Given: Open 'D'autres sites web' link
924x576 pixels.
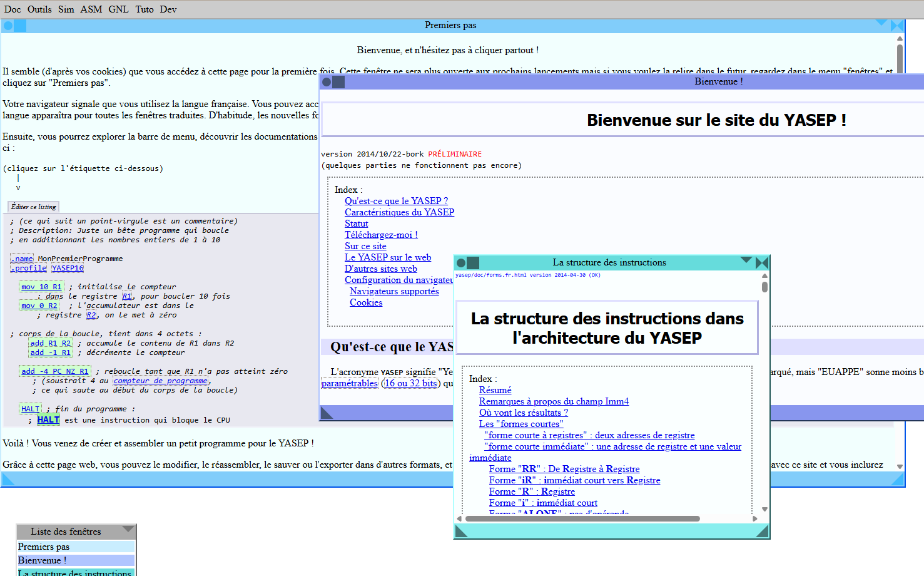Looking at the screenshot, I should pyautogui.click(x=381, y=269).
